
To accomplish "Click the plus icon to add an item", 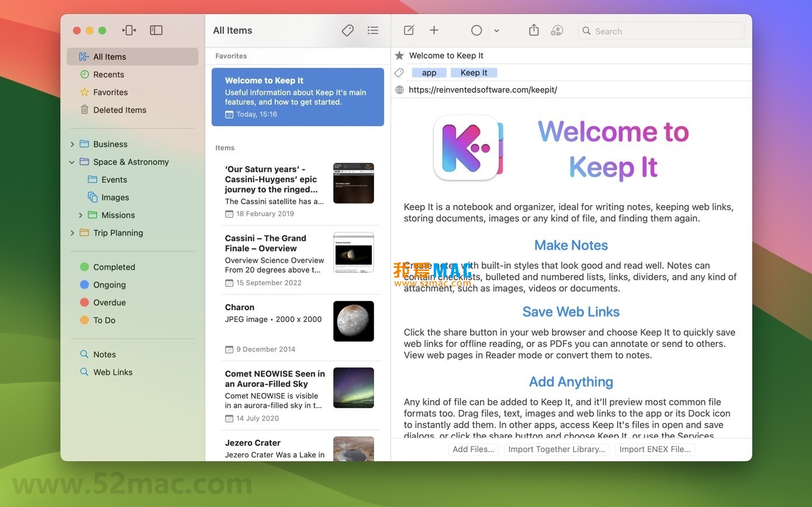I will click(x=434, y=30).
